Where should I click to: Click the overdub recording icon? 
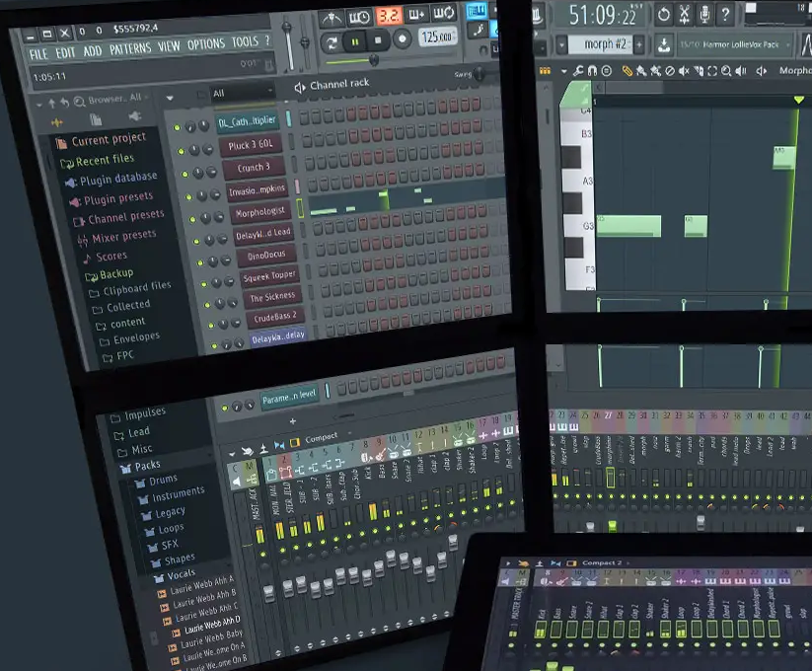coord(416,15)
